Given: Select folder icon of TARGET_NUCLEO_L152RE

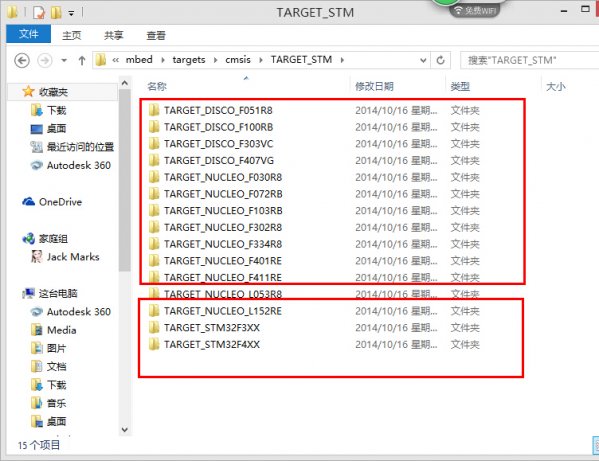Looking at the screenshot, I should pyautogui.click(x=154, y=311).
